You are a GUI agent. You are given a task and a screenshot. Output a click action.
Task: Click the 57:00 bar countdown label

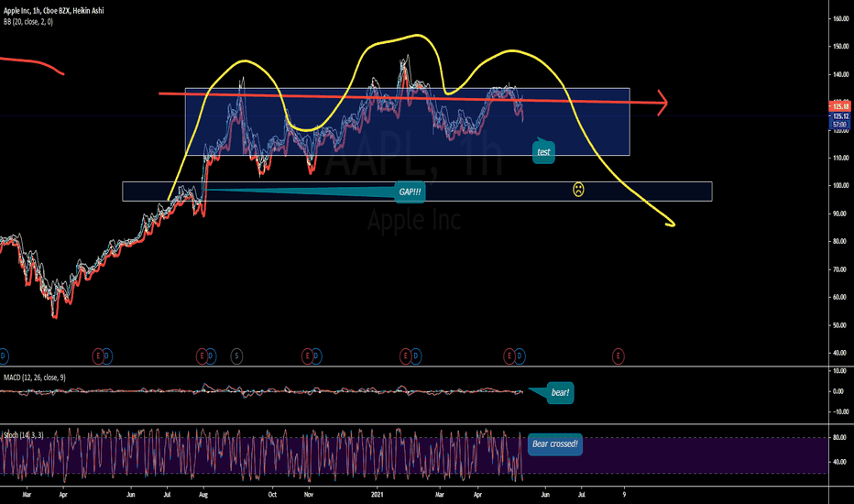[840, 125]
